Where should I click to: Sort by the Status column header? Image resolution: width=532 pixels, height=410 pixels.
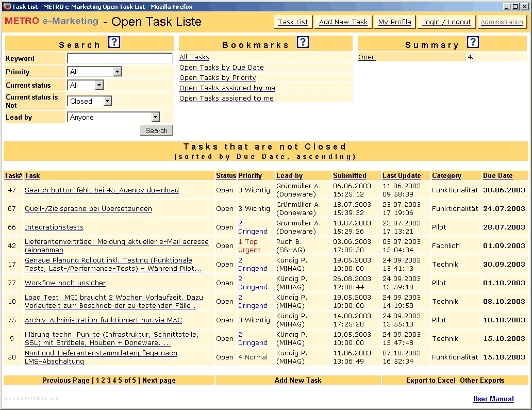coord(226,175)
